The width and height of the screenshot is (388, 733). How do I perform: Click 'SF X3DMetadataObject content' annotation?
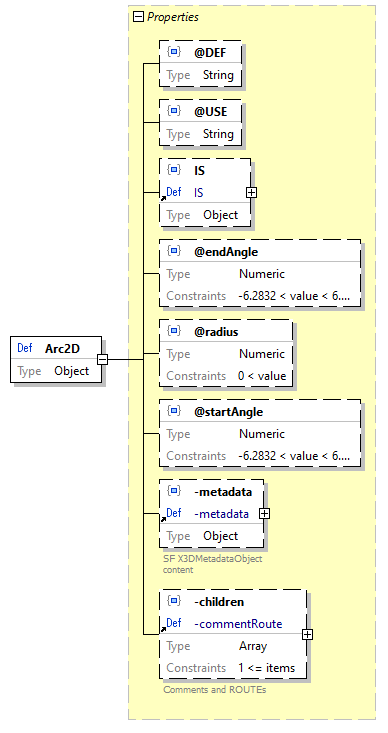(x=212, y=564)
